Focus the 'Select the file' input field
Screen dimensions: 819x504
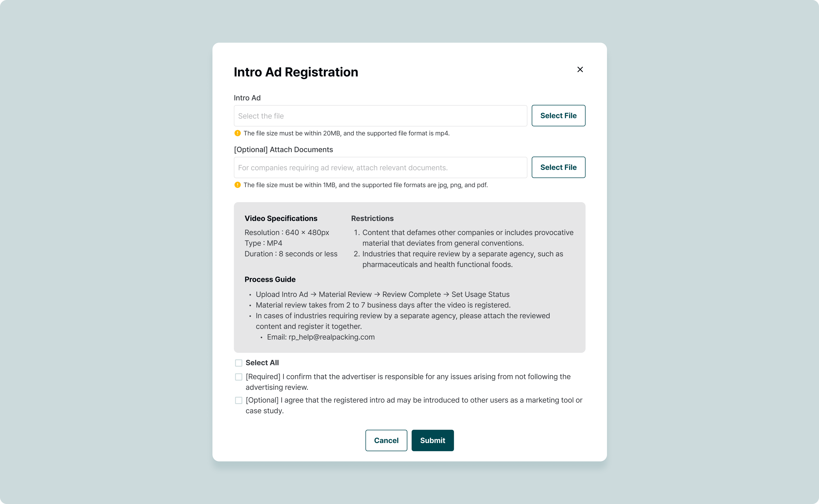coord(380,116)
